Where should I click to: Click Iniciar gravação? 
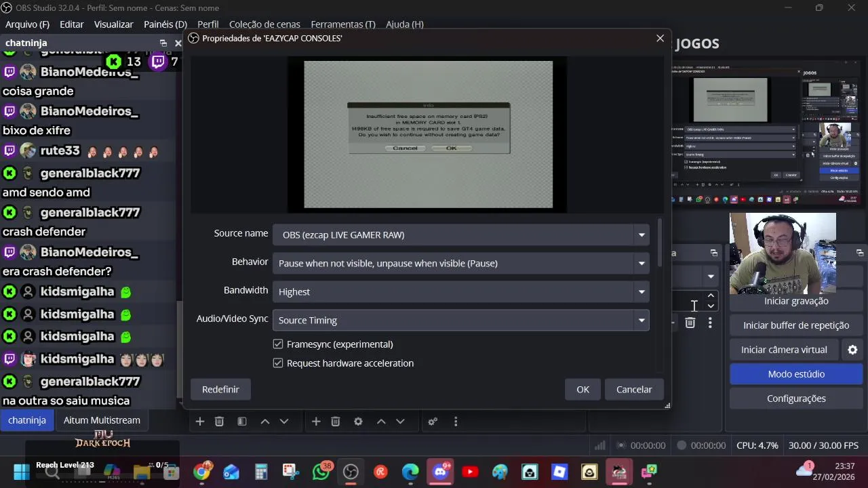click(x=796, y=301)
